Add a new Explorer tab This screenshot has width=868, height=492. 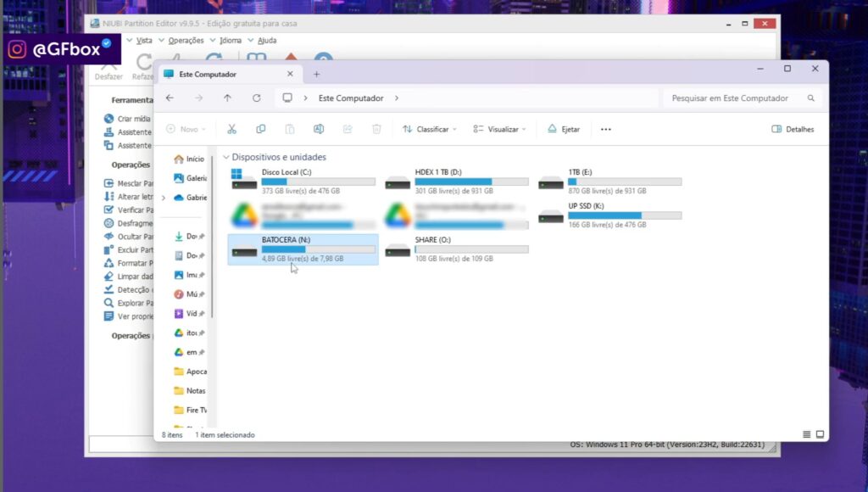pos(317,75)
